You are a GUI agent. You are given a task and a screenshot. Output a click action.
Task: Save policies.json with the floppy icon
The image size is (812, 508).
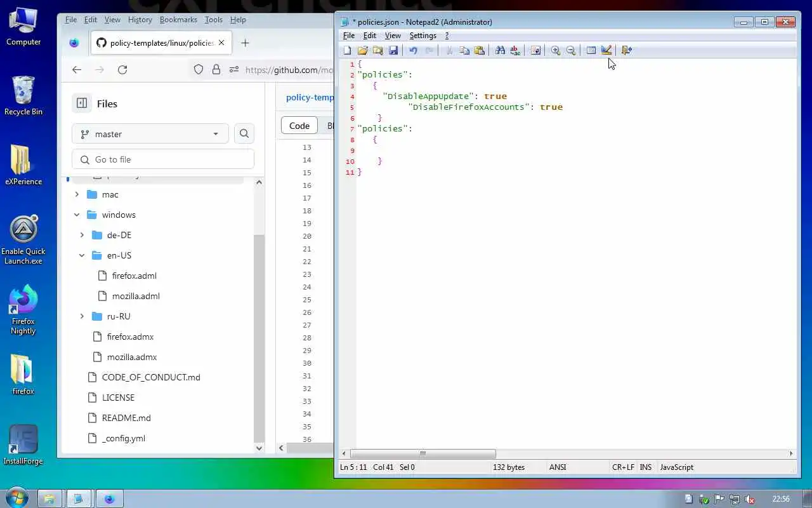pyautogui.click(x=393, y=50)
